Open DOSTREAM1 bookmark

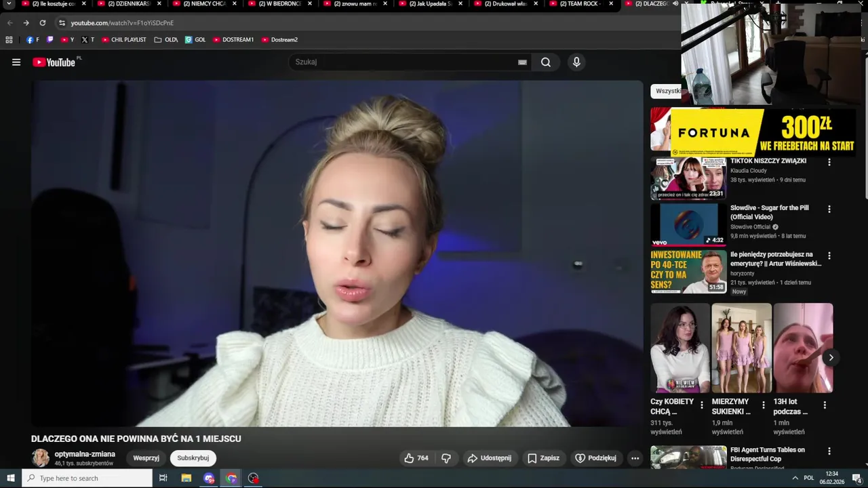233,40
